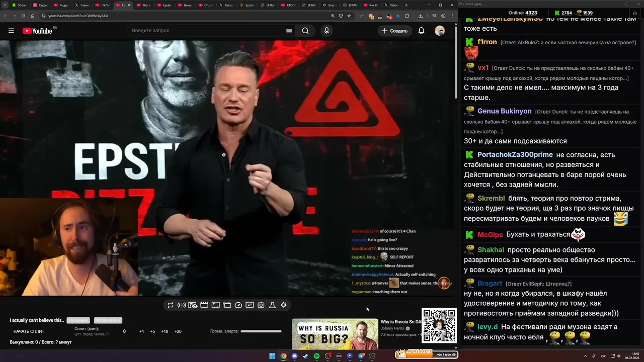Open Spotify from the taskbar
644x362 pixels.
pyautogui.click(x=316, y=356)
